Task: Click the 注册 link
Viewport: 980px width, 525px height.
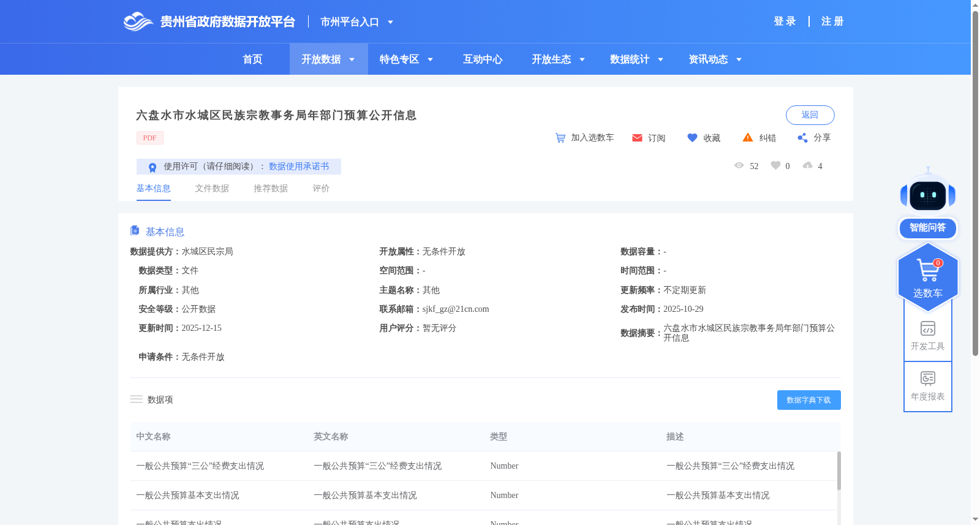Action: (x=832, y=21)
